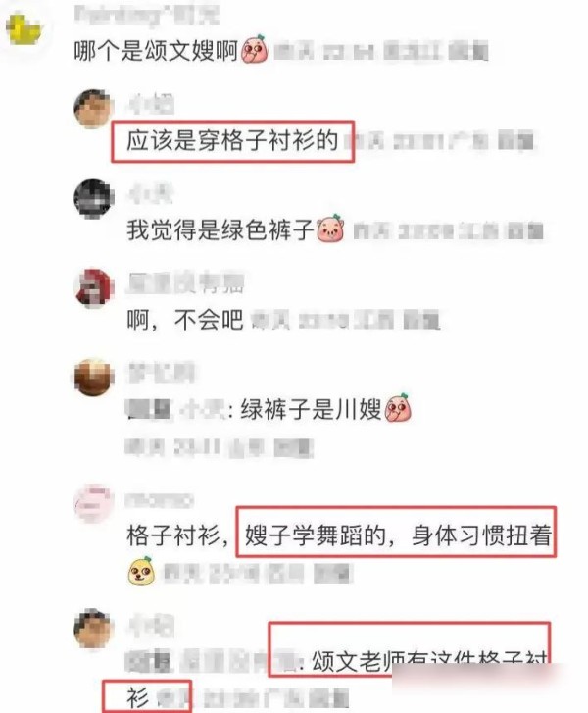This screenshot has width=588, height=713.
Task: Open blurred username above 啊，不会吧
Action: click(185, 283)
